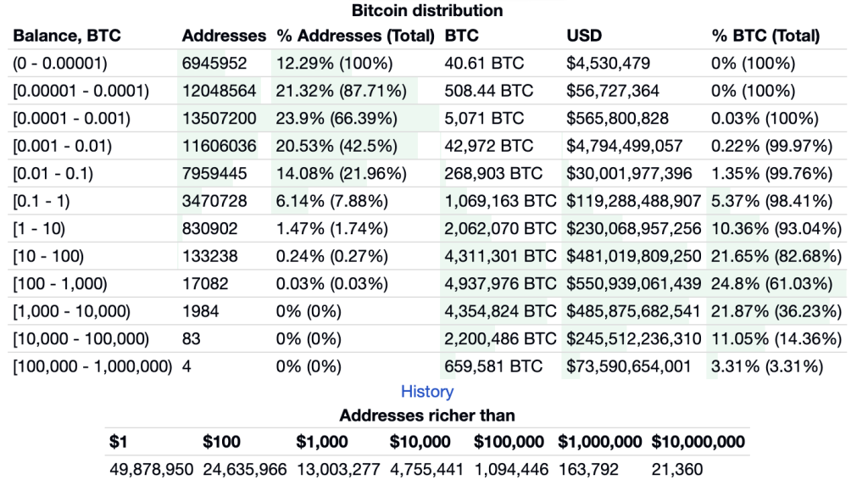Click the 6945952 addresses cell
Viewport: 868px width, 502px height.
pyautogui.click(x=214, y=63)
